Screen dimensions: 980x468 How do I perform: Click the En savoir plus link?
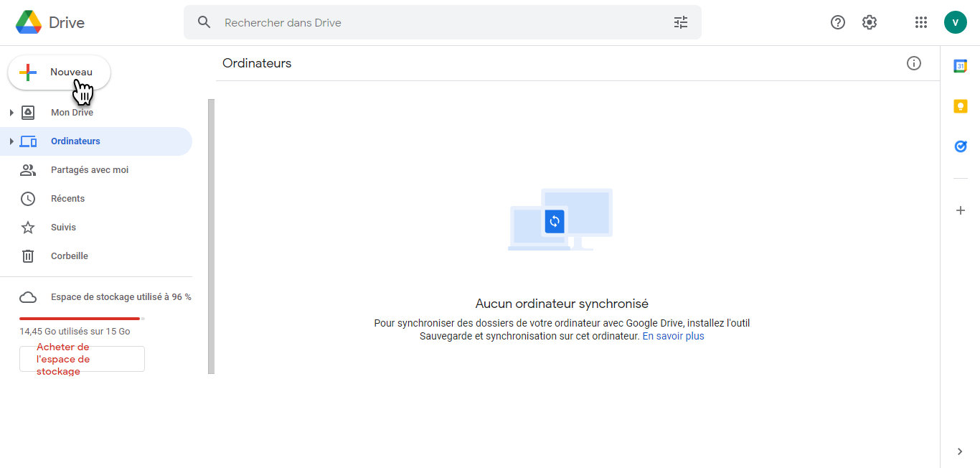click(673, 336)
